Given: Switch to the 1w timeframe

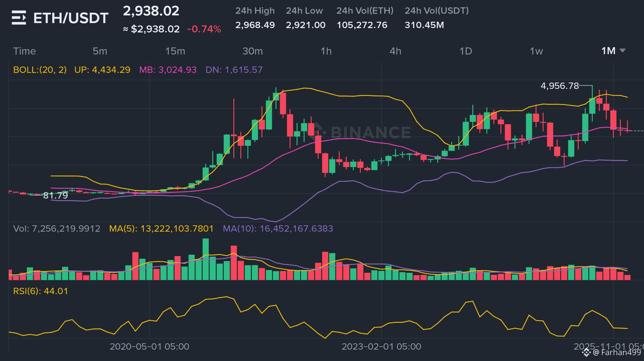Looking at the screenshot, I should click(x=536, y=51).
